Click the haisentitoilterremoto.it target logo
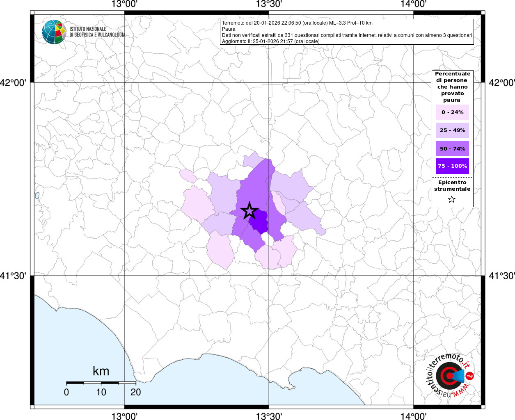Image resolution: width=515 pixels, height=420 pixels. pyautogui.click(x=449, y=375)
